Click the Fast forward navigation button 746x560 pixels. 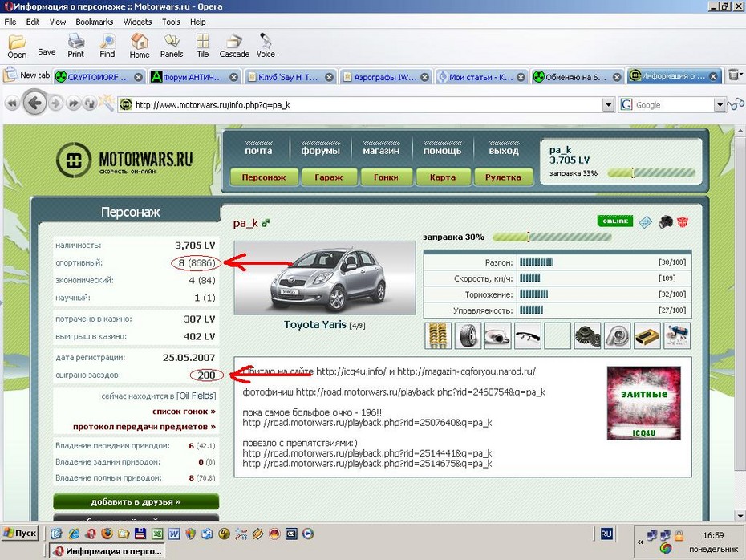coord(73,103)
